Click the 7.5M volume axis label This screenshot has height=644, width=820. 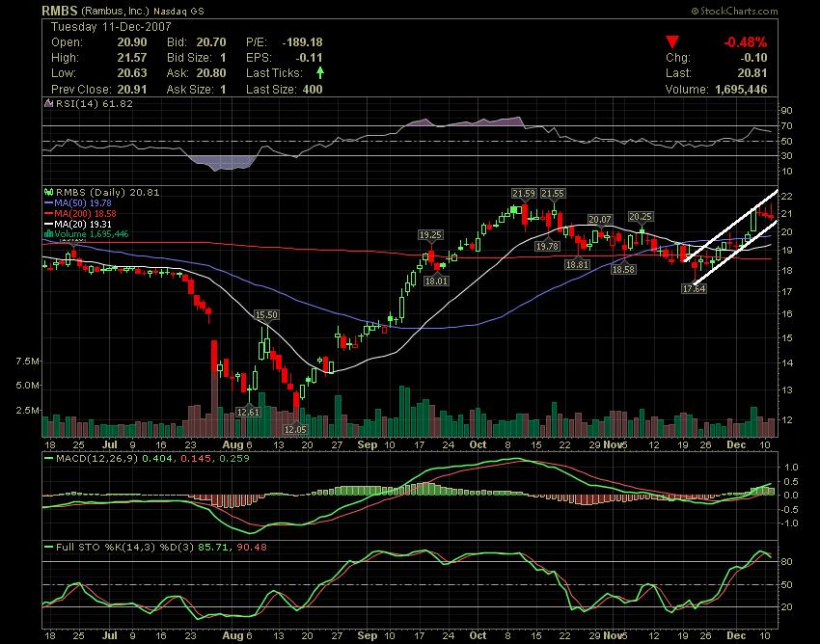point(28,362)
